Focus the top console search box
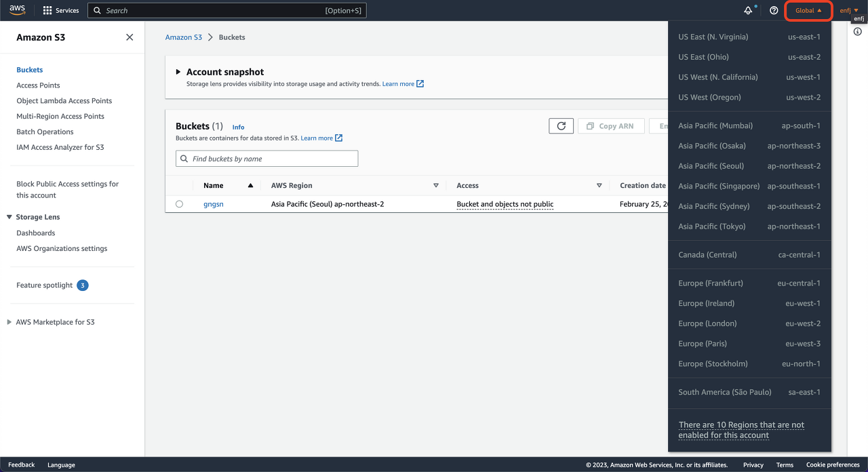Image resolution: width=868 pixels, height=472 pixels. pyautogui.click(x=227, y=10)
